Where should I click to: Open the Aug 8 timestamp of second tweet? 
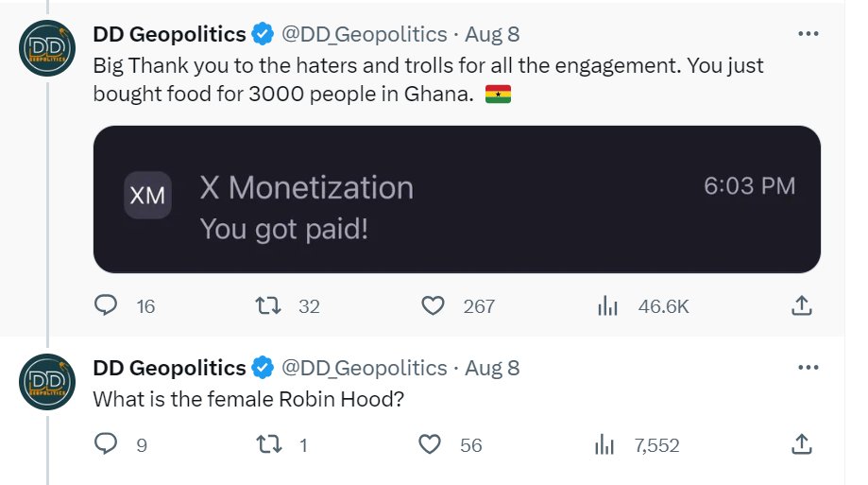click(x=492, y=368)
